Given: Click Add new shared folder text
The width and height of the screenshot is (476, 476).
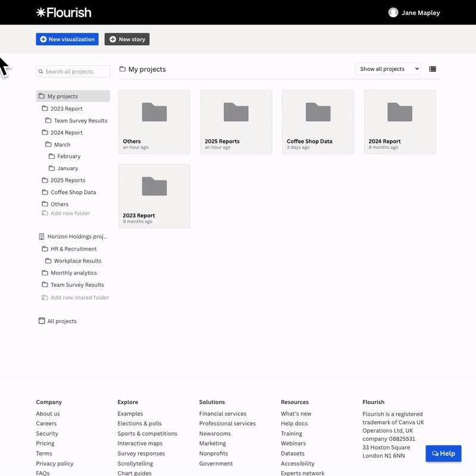Looking at the screenshot, I should (x=80, y=297).
